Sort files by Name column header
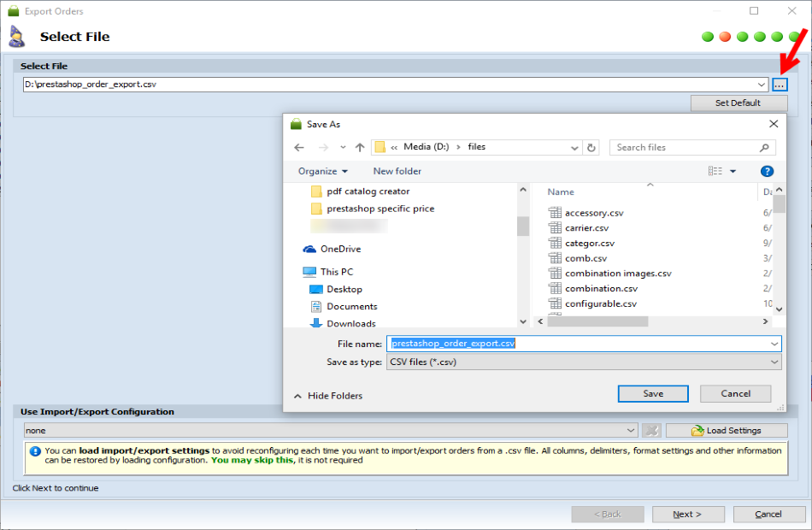Image resolution: width=812 pixels, height=530 pixels. pyautogui.click(x=561, y=192)
